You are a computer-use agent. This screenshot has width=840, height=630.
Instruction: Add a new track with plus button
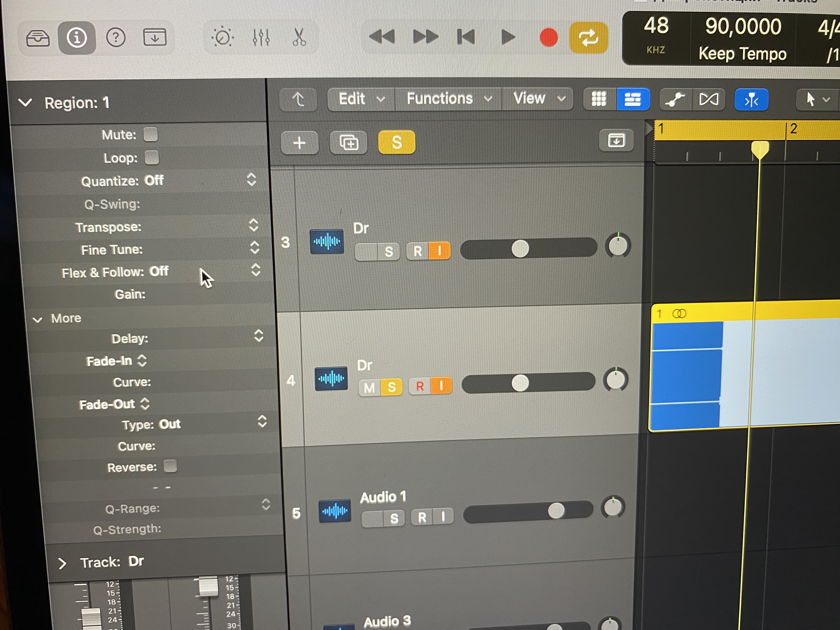pos(300,143)
